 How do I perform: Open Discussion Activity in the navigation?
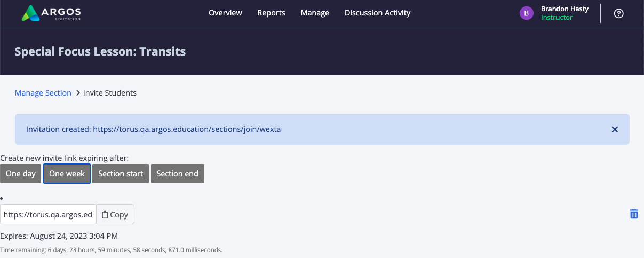pyautogui.click(x=377, y=13)
